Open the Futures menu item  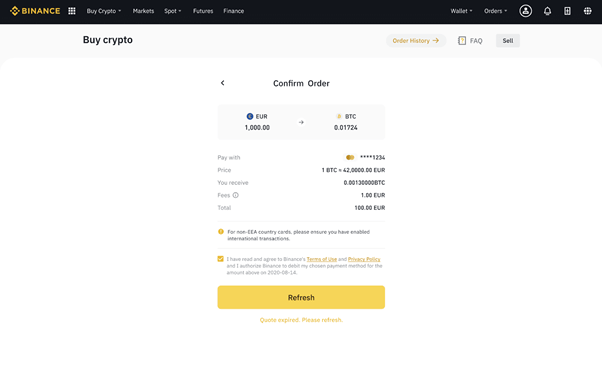pos(203,11)
